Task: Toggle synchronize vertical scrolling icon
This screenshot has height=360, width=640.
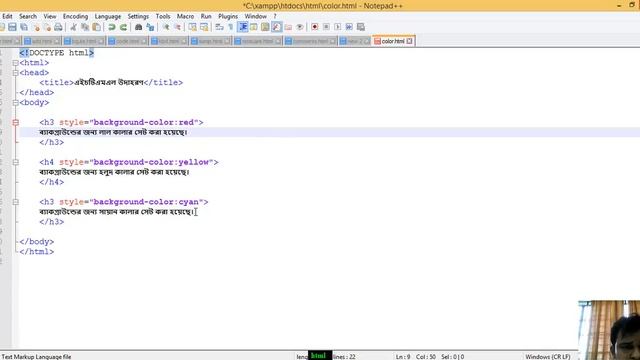Action: tap(192, 27)
